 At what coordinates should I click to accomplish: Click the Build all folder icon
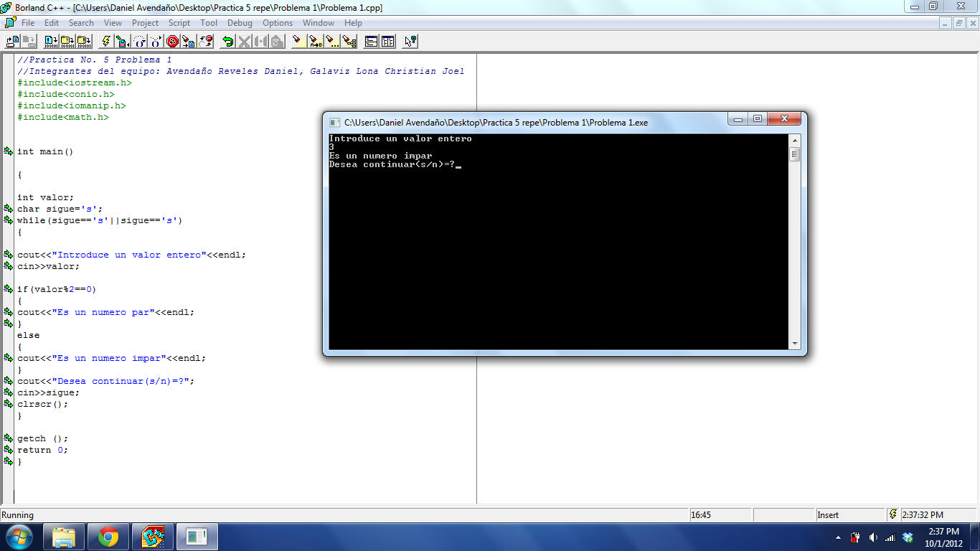tap(84, 42)
